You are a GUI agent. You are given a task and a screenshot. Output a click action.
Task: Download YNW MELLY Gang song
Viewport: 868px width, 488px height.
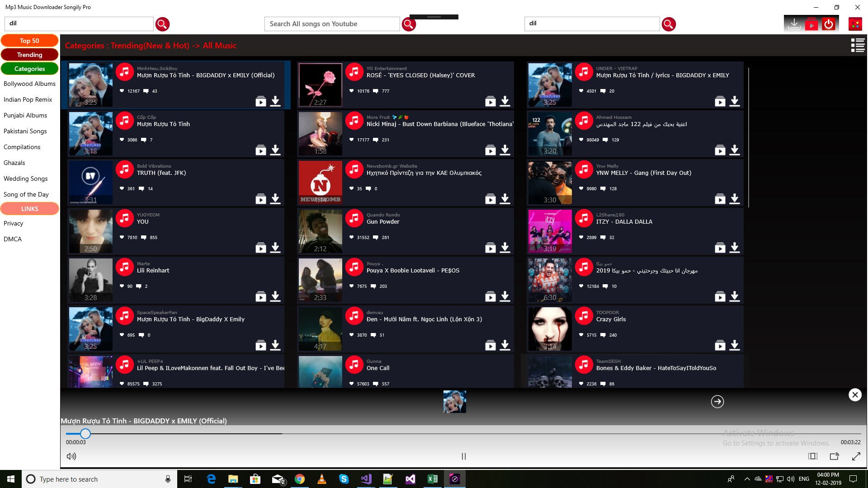(x=735, y=199)
